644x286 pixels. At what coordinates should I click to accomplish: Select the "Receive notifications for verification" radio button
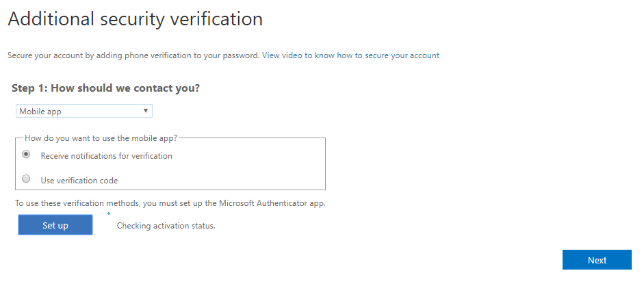click(26, 155)
